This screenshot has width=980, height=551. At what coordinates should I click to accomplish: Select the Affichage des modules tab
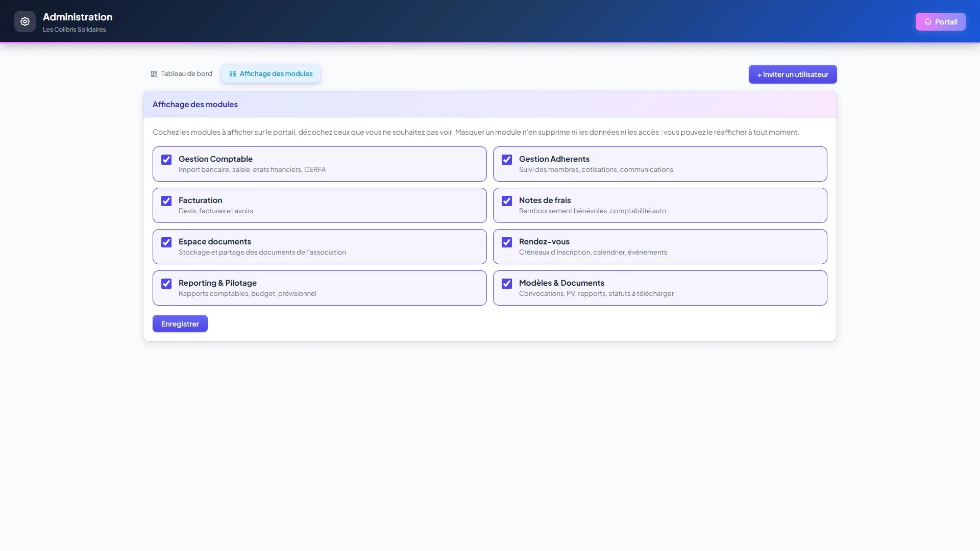coord(271,74)
